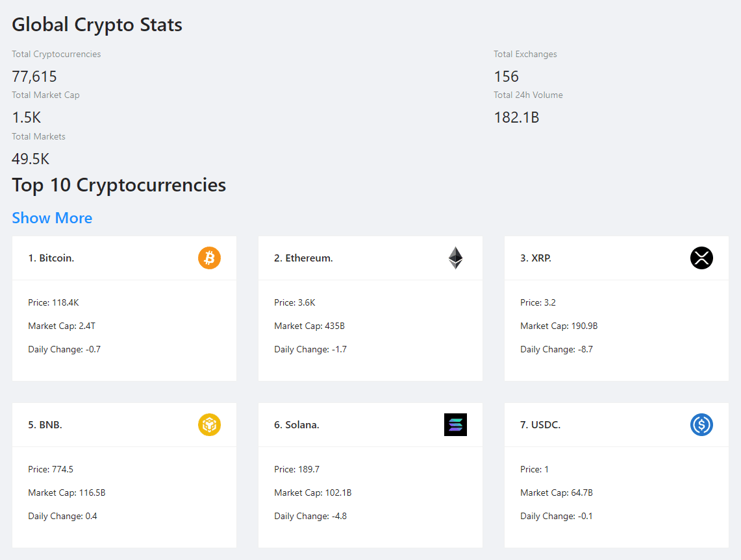The width and height of the screenshot is (741, 560).
Task: Click BNB's Daily Change: 0.4 text
Action: pyautogui.click(x=62, y=516)
